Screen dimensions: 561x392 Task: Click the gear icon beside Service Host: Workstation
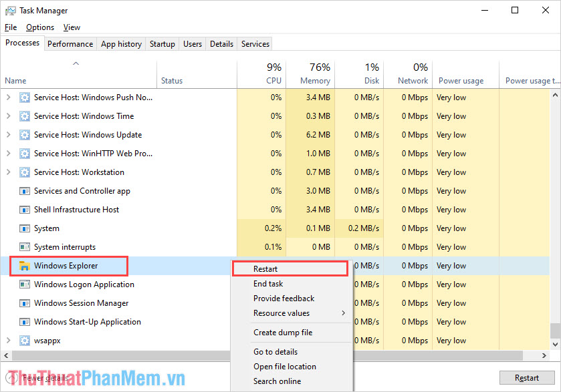click(25, 172)
